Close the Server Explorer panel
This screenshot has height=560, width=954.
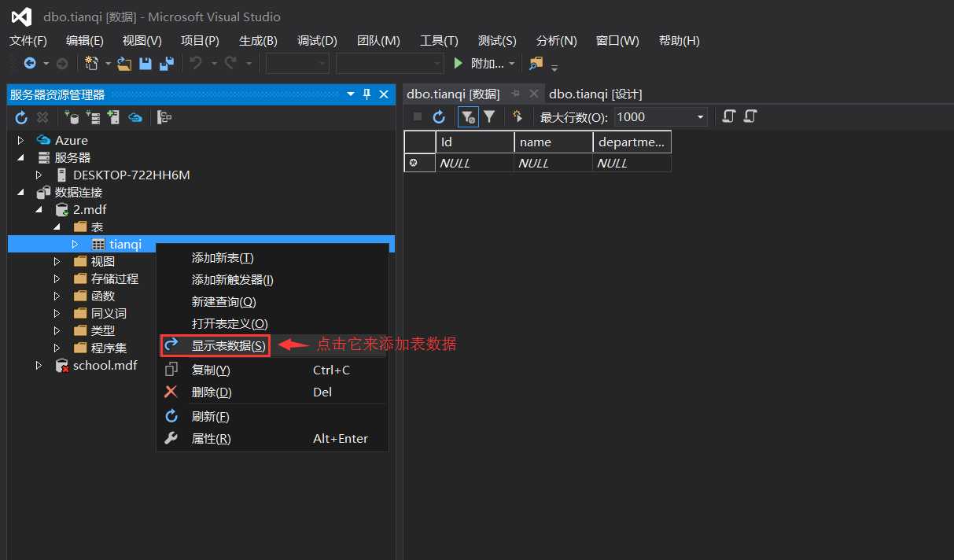tap(384, 94)
